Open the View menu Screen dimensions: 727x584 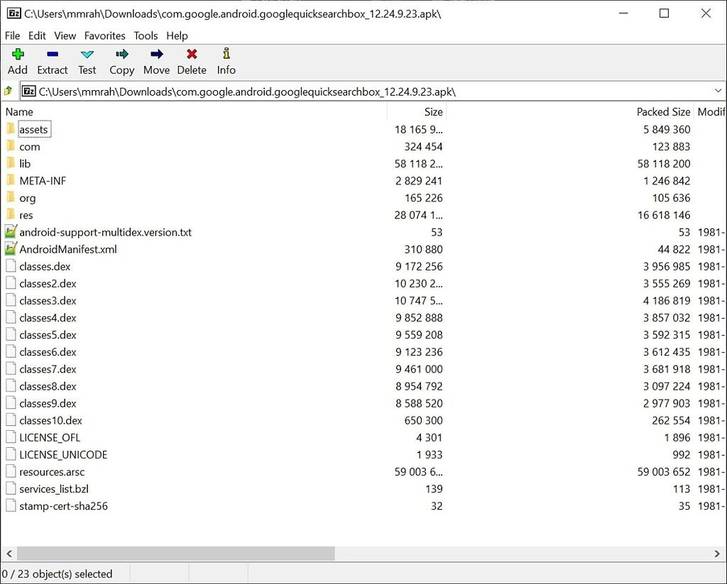(x=65, y=36)
